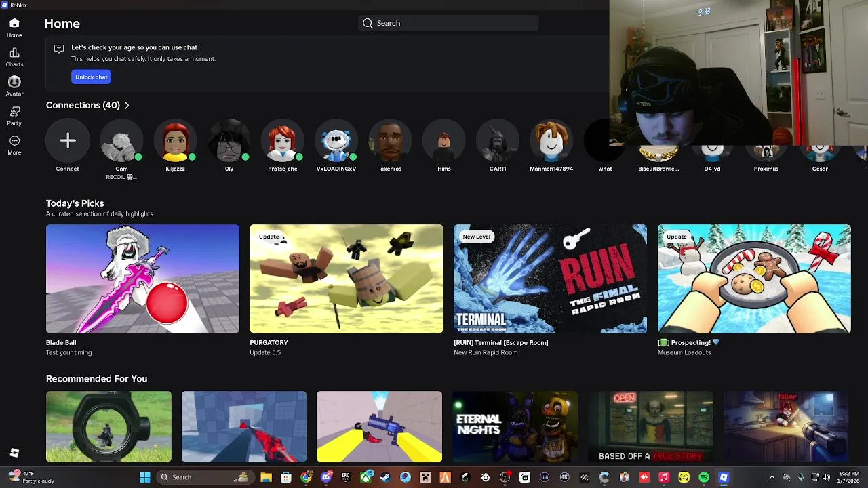Open the clock showing 9:32 PM
This screenshot has width=868, height=488.
tap(850, 477)
